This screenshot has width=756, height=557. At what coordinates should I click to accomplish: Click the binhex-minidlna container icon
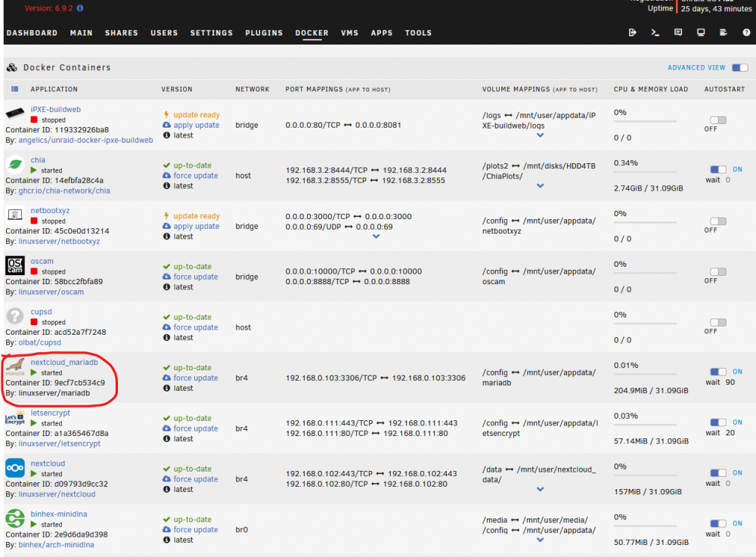15,518
